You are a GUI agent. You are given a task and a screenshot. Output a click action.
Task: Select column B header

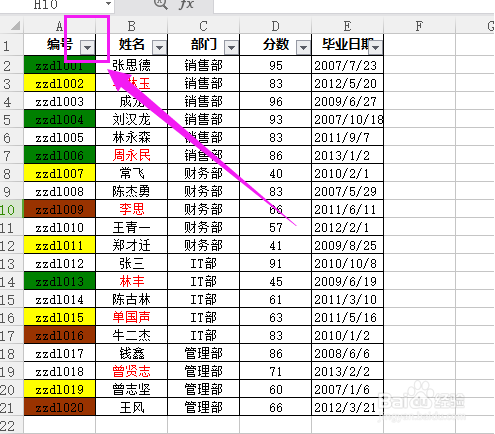click(132, 26)
